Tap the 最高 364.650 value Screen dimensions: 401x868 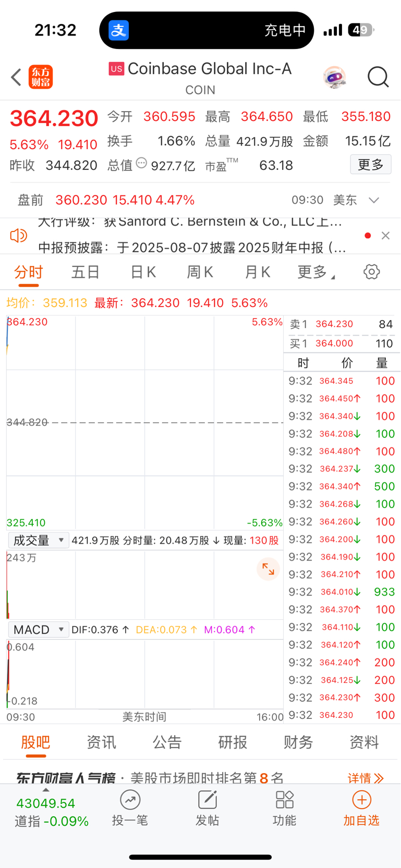pos(266,116)
